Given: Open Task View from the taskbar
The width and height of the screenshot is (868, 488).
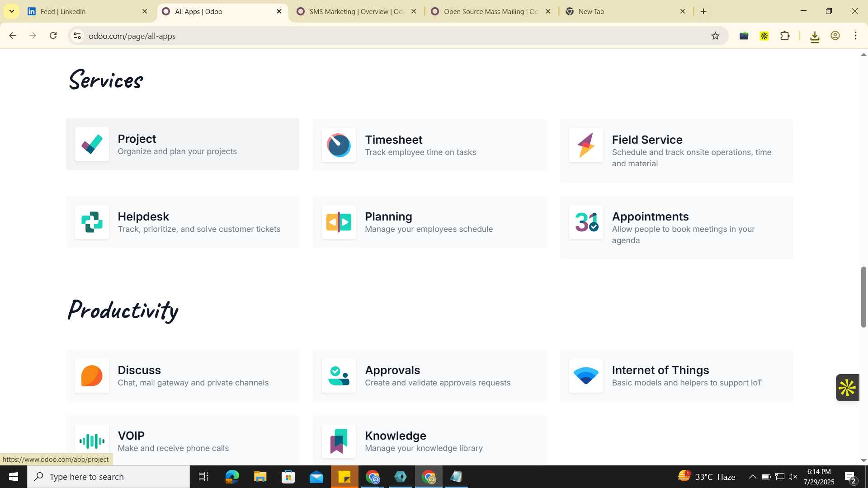Looking at the screenshot, I should (203, 477).
